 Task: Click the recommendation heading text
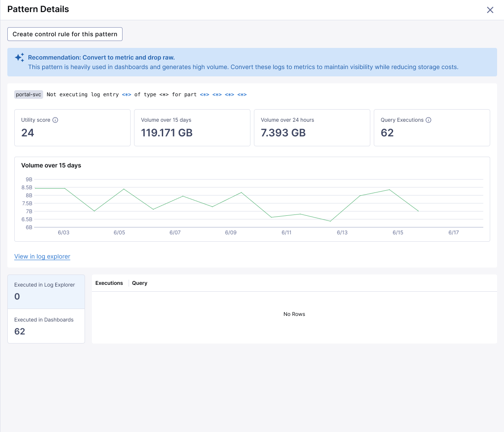click(101, 57)
